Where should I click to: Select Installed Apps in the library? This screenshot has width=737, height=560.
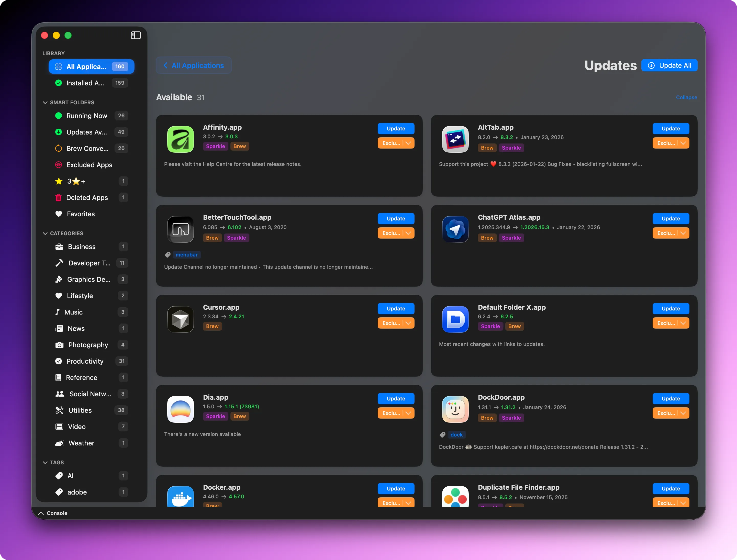(x=91, y=83)
